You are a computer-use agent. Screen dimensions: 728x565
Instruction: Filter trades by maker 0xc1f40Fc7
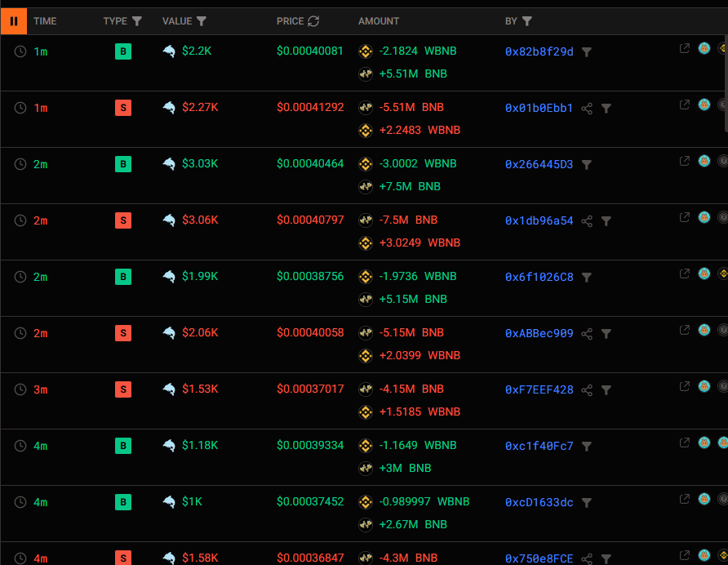587,446
